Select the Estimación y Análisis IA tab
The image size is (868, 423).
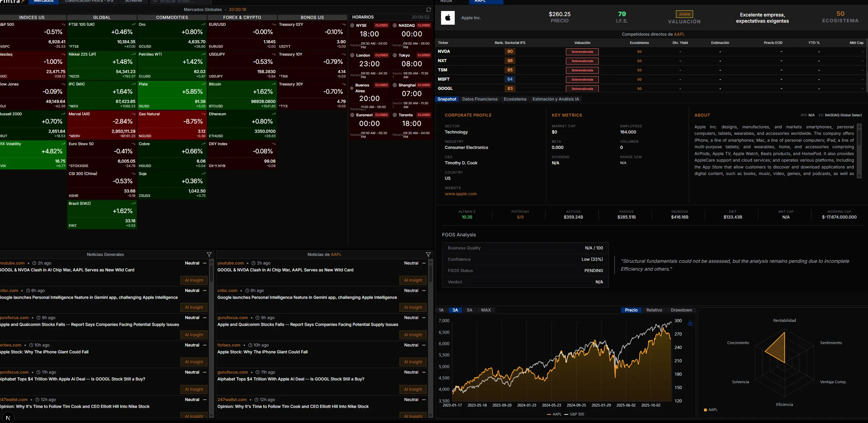556,99
